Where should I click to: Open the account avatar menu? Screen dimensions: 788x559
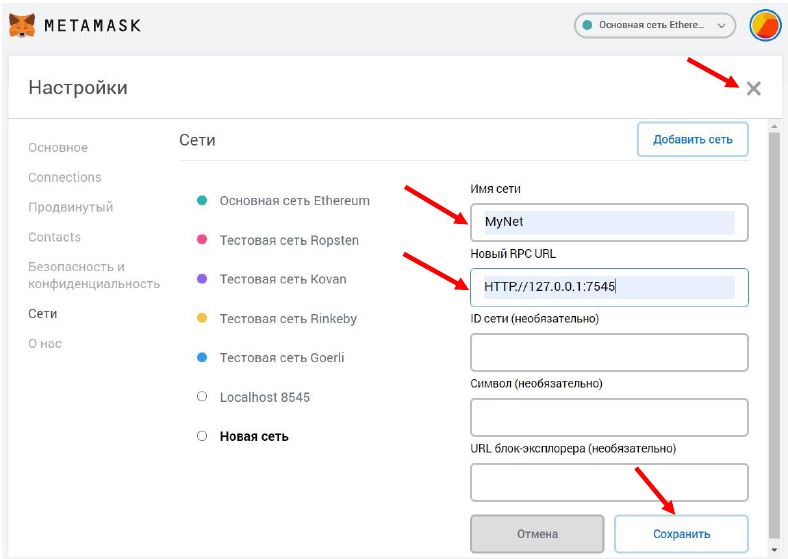tap(765, 25)
